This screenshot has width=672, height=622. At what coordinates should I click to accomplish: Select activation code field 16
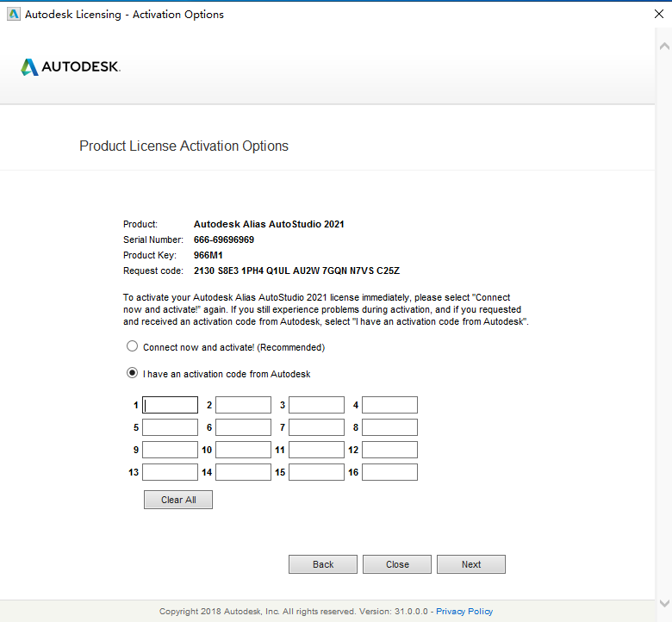[390, 472]
